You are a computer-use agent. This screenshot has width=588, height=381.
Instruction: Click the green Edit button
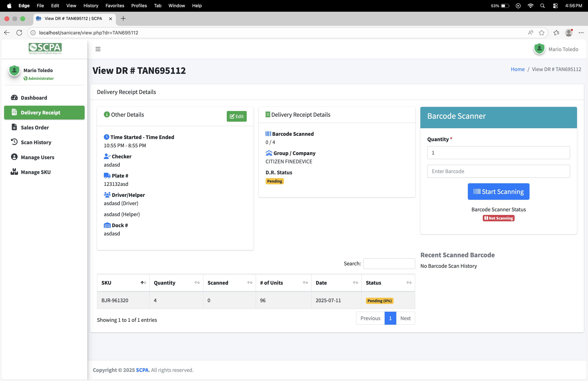[x=236, y=116]
